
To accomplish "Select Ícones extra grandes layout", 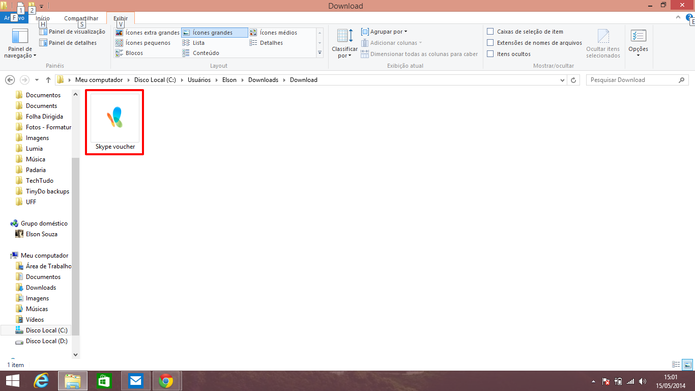I will [147, 32].
